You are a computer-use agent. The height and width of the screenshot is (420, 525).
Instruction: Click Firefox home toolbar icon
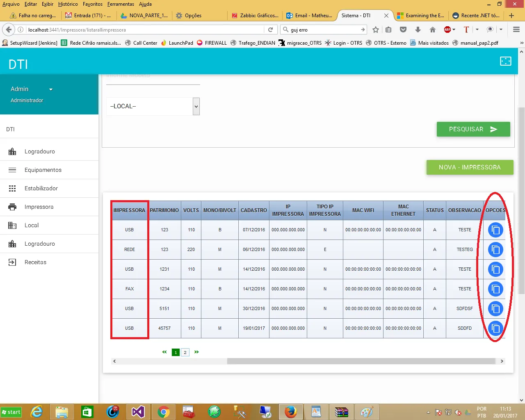pyautogui.click(x=432, y=30)
